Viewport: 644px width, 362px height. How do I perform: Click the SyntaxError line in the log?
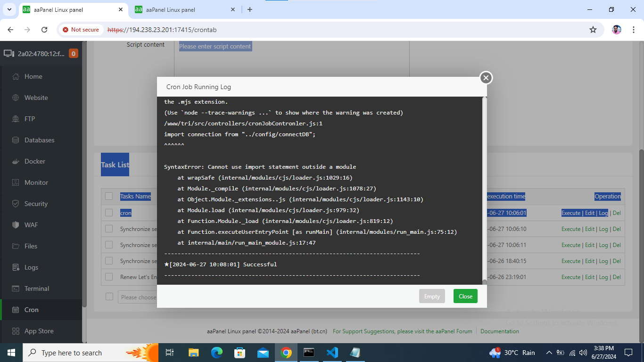point(260,167)
